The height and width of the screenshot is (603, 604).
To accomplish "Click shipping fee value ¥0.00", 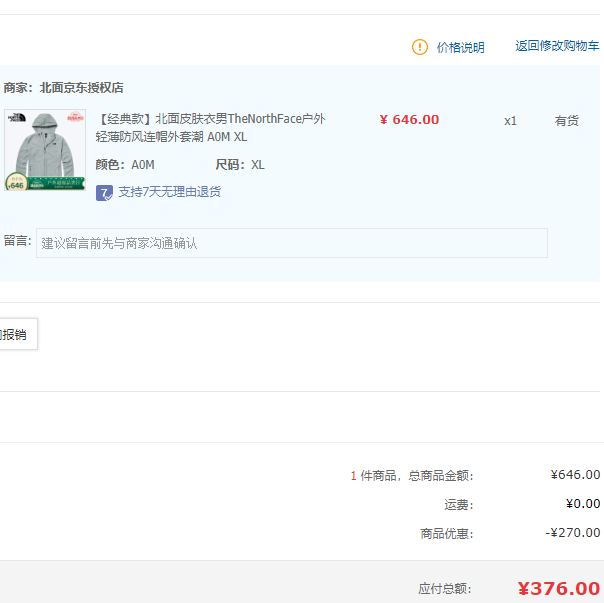I will pos(583,504).
